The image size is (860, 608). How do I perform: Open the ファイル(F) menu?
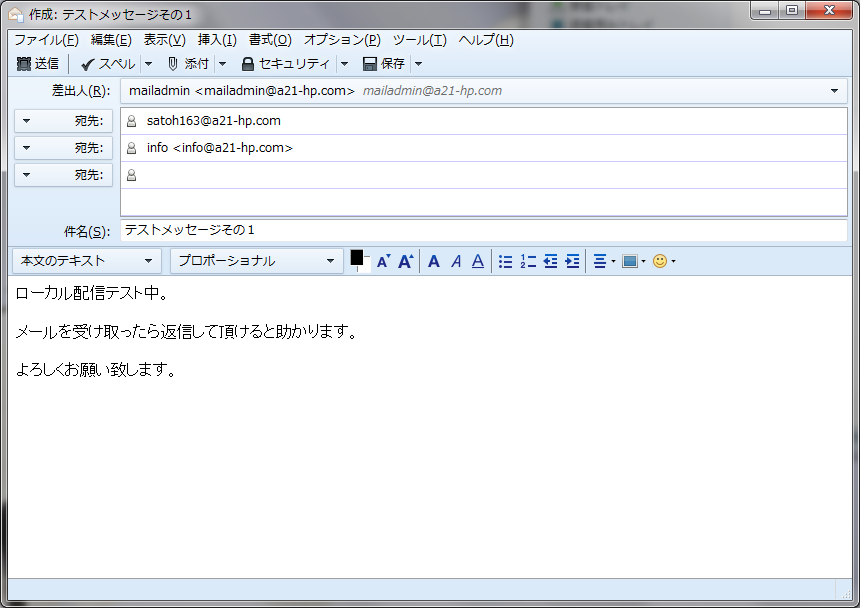[x=46, y=39]
